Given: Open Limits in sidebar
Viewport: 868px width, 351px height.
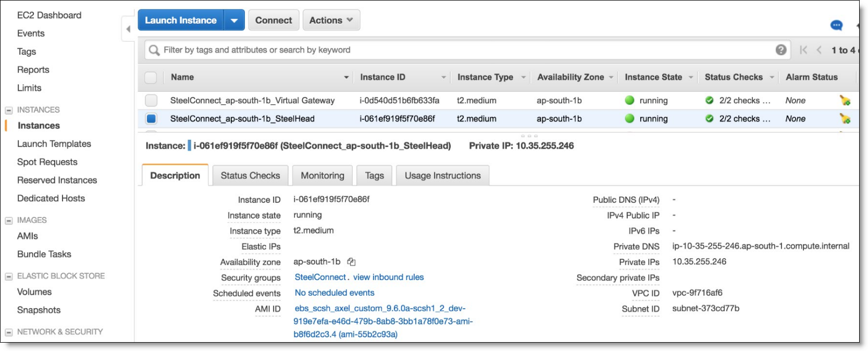Looking at the screenshot, I should [29, 88].
